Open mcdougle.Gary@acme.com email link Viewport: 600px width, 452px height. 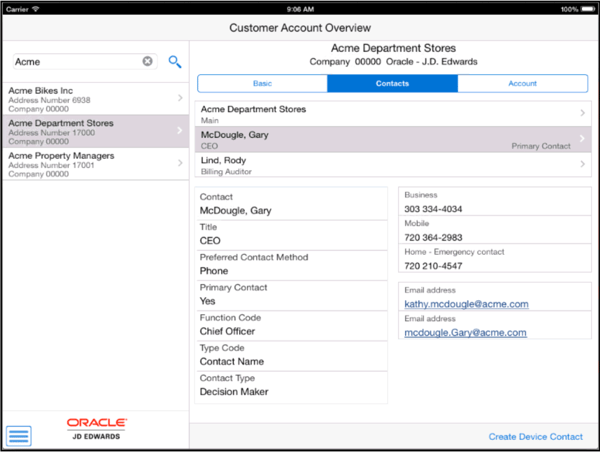pyautogui.click(x=465, y=333)
